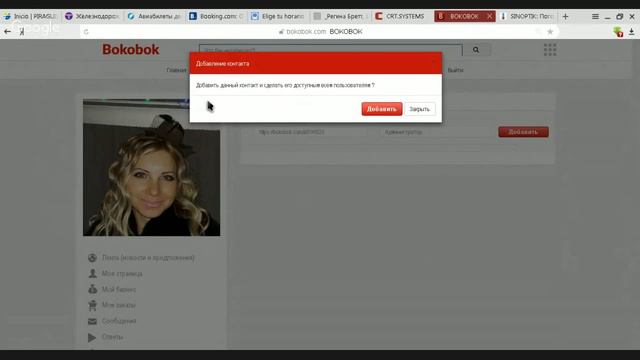Click the cart icon beside Мои заказы
Screen dimensions: 640x360
93,305
